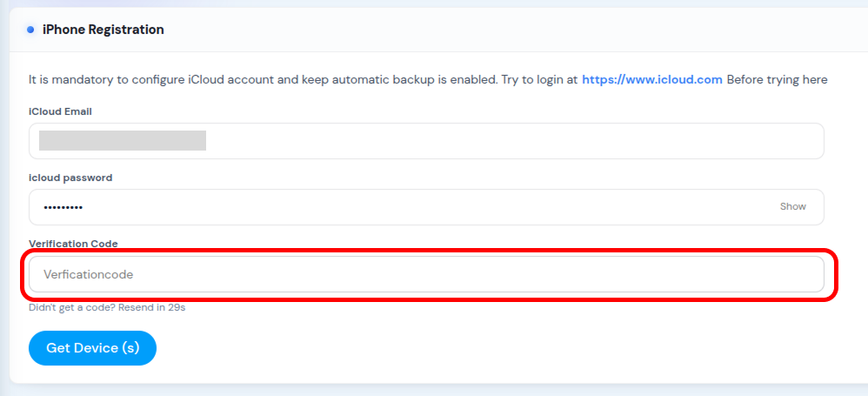
Task: Click the blue dot beside iPhone Registration
Action: pyautogui.click(x=30, y=30)
